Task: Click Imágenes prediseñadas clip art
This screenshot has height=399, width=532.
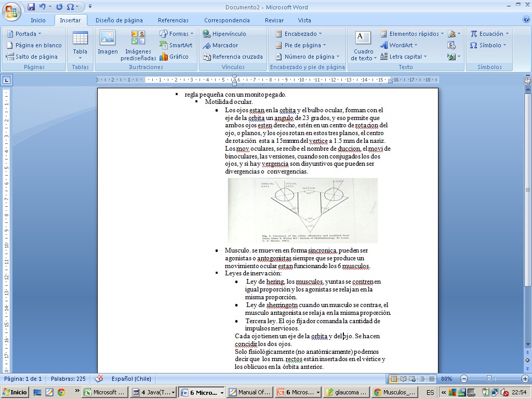Action: [138, 45]
